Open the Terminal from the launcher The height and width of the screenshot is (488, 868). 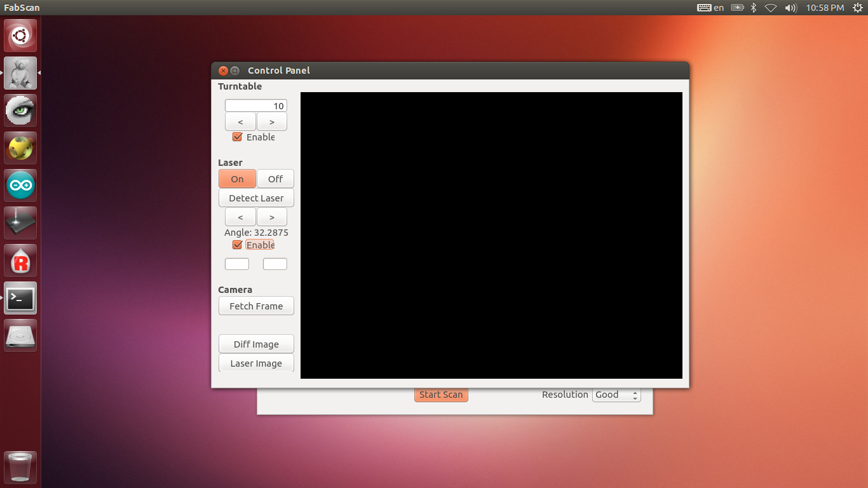(20, 298)
